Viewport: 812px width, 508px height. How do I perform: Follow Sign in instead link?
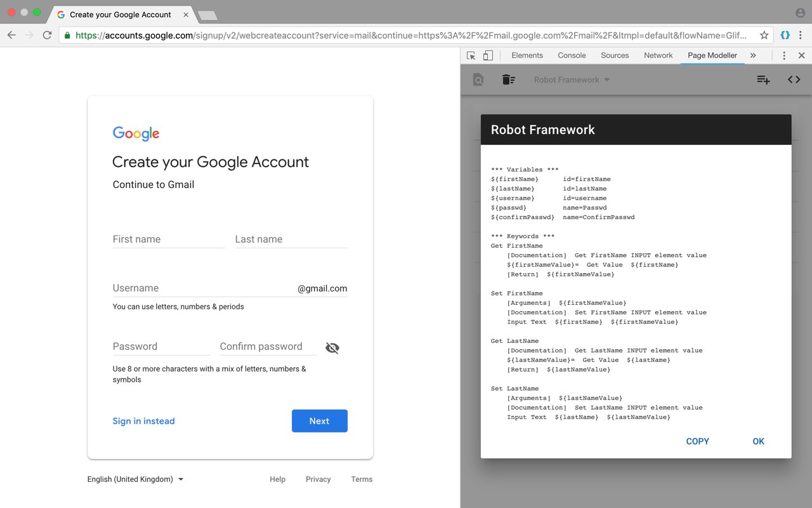(143, 421)
